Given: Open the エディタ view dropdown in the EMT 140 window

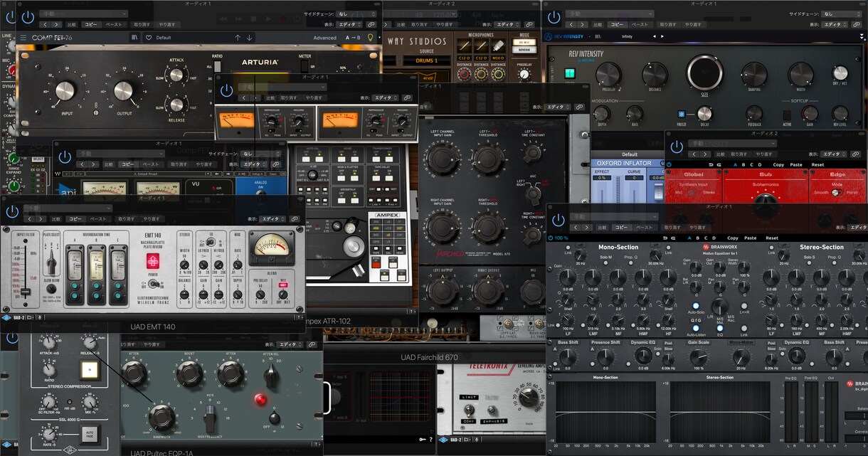Looking at the screenshot, I should [x=273, y=219].
